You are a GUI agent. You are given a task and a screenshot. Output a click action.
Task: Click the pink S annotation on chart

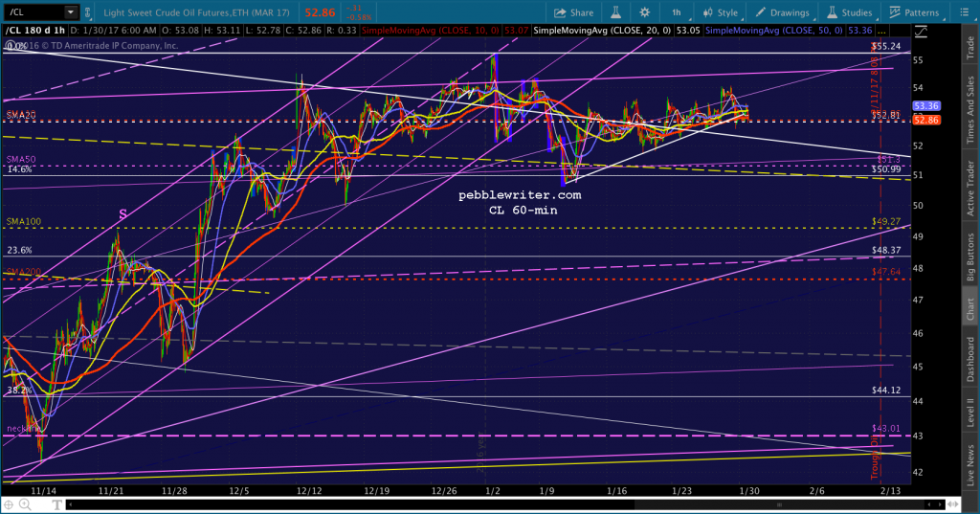(123, 213)
